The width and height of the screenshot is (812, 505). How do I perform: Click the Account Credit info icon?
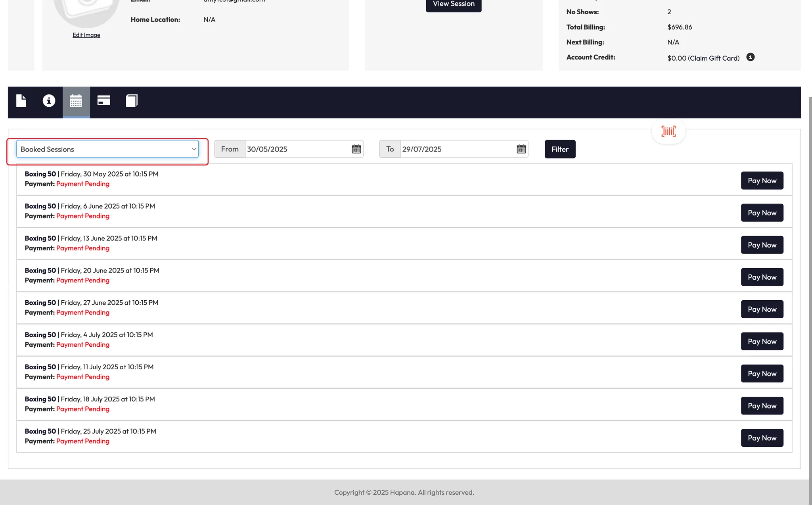(750, 57)
